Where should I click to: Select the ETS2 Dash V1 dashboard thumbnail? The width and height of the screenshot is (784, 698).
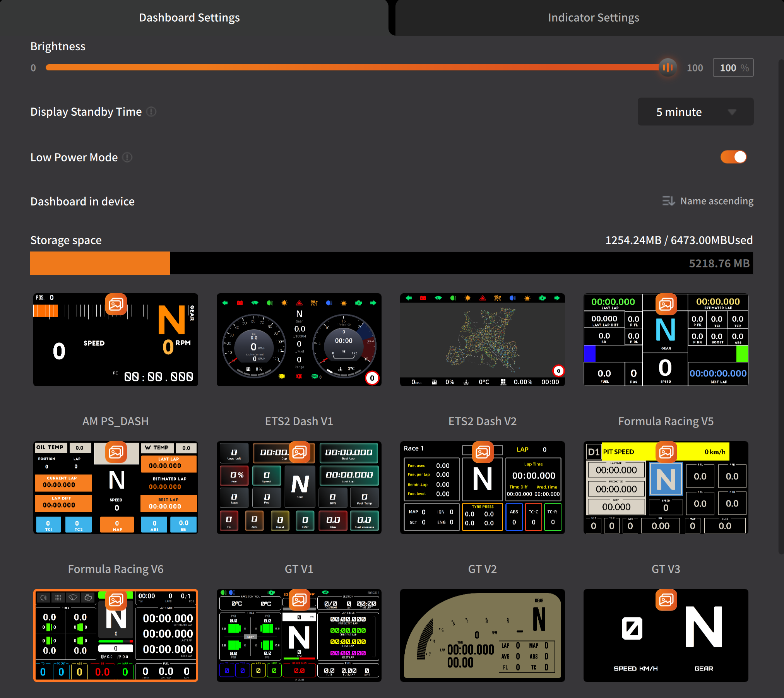(299, 340)
